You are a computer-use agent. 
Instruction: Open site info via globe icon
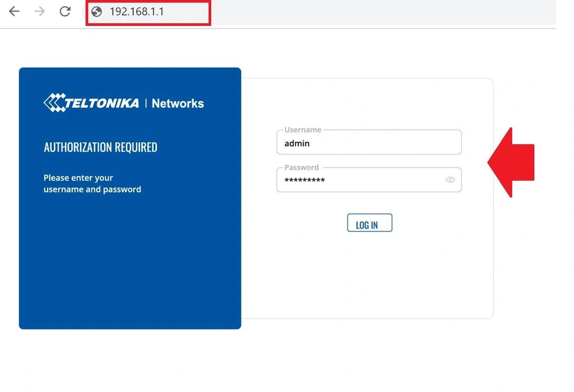click(x=97, y=12)
